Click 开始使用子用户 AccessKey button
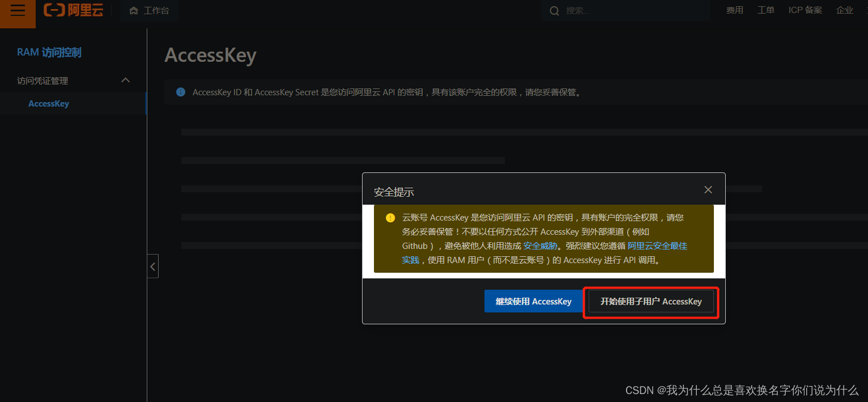The height and width of the screenshot is (402, 868). (x=651, y=302)
